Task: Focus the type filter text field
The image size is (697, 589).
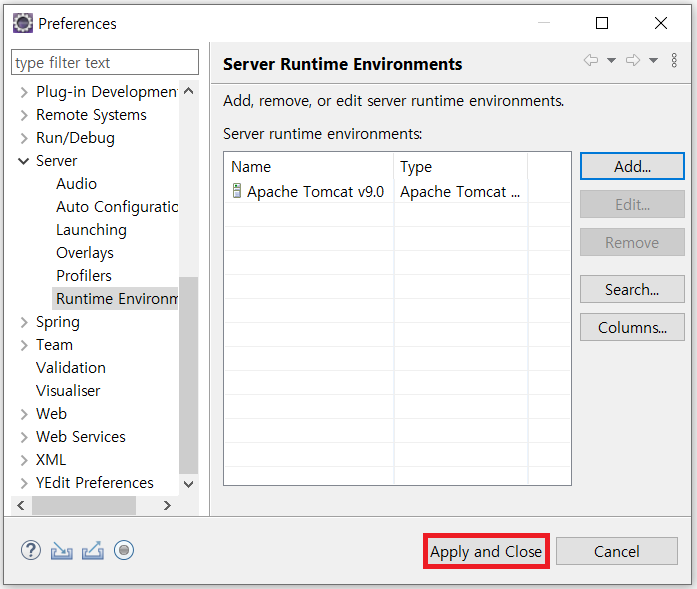Action: pyautogui.click(x=105, y=62)
